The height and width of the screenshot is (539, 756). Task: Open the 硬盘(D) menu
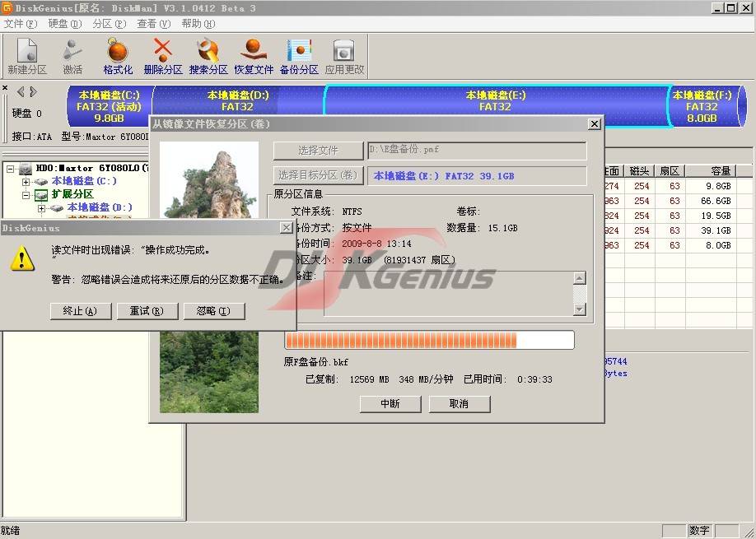click(65, 24)
